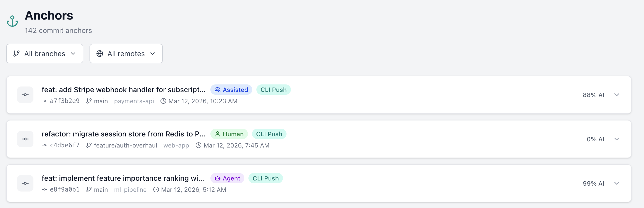
Task: Click branch icon next to feature/auth-overhaul
Action: tap(89, 145)
